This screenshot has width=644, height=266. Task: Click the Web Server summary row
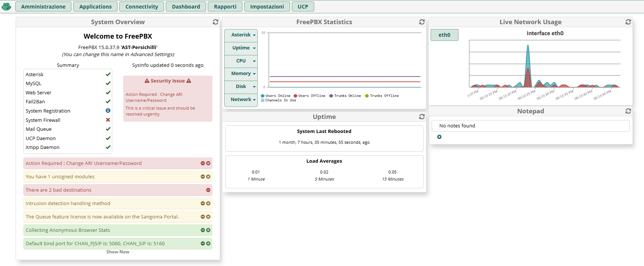click(68, 93)
